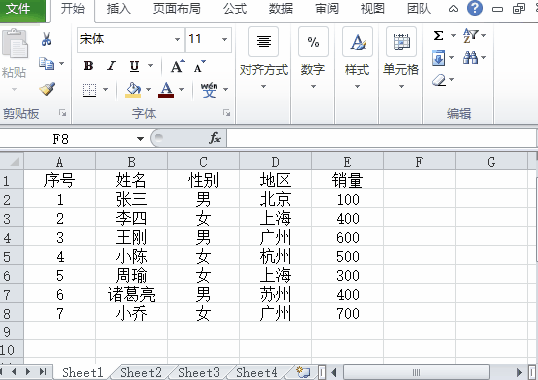Click the insert function fx button
Viewport: 538px width, 380px height.
pyautogui.click(x=215, y=138)
